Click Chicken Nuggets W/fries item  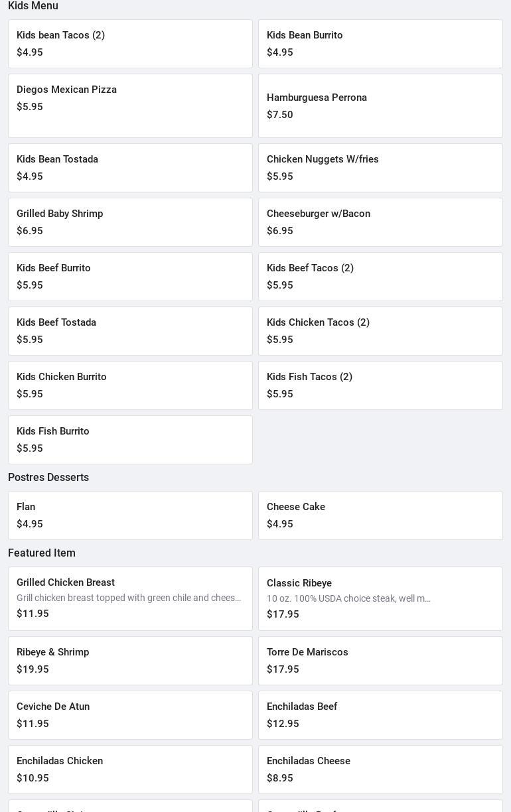point(380,168)
